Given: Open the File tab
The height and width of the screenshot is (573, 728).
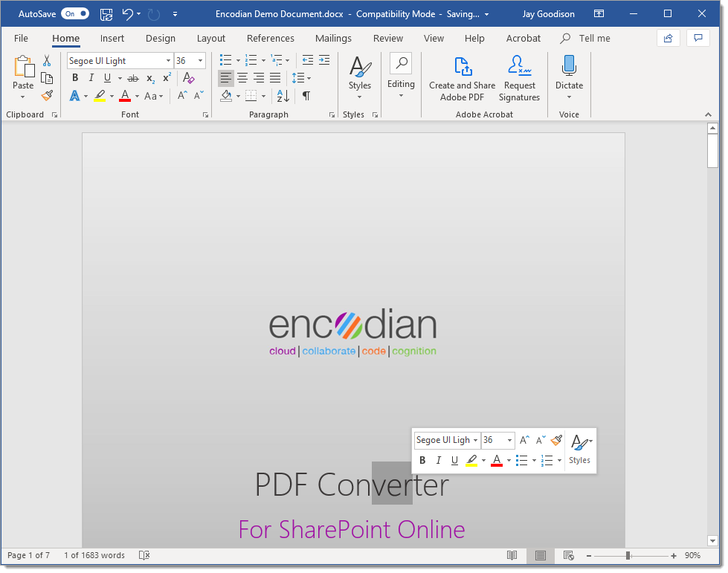Looking at the screenshot, I should click(21, 39).
